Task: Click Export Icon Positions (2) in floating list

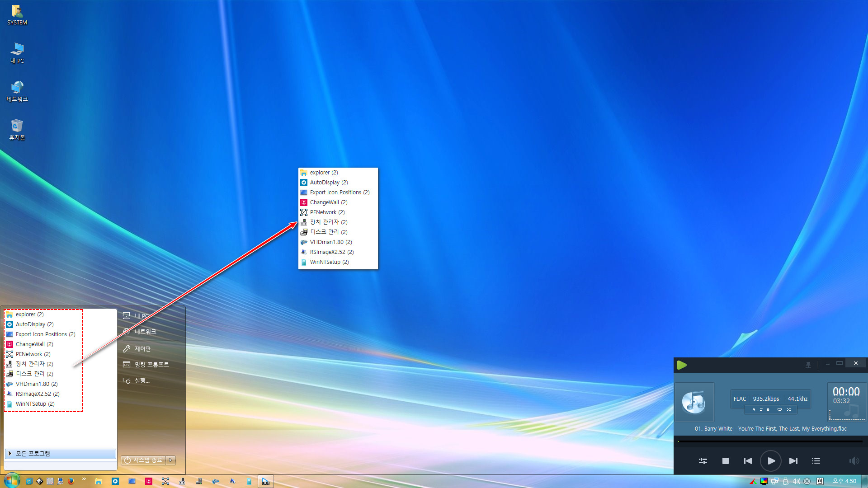Action: click(x=338, y=192)
